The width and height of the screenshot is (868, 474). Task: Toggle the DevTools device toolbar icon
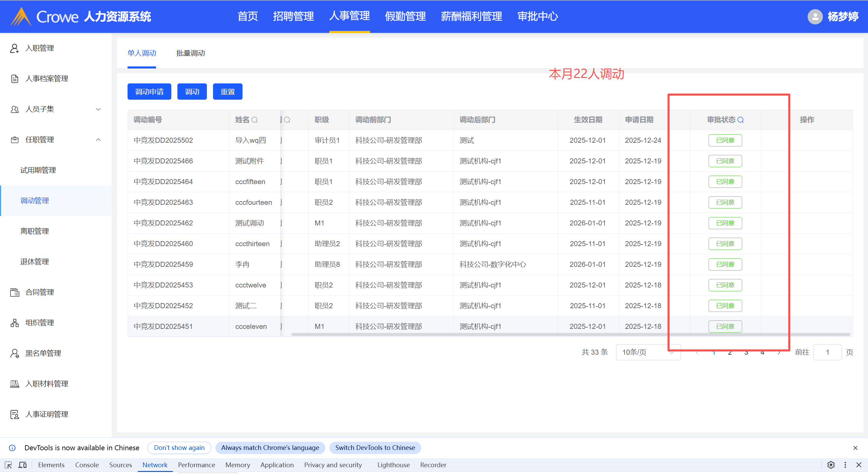click(x=23, y=465)
